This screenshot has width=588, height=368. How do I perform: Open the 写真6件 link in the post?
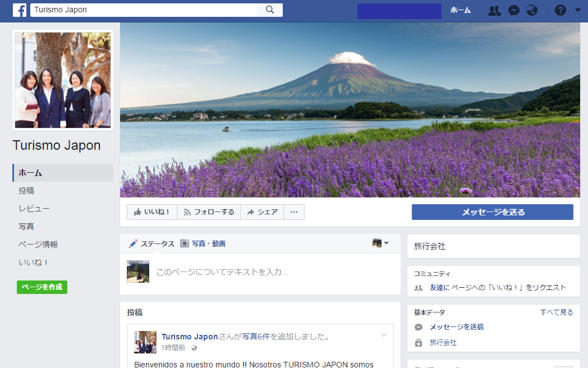(256, 337)
